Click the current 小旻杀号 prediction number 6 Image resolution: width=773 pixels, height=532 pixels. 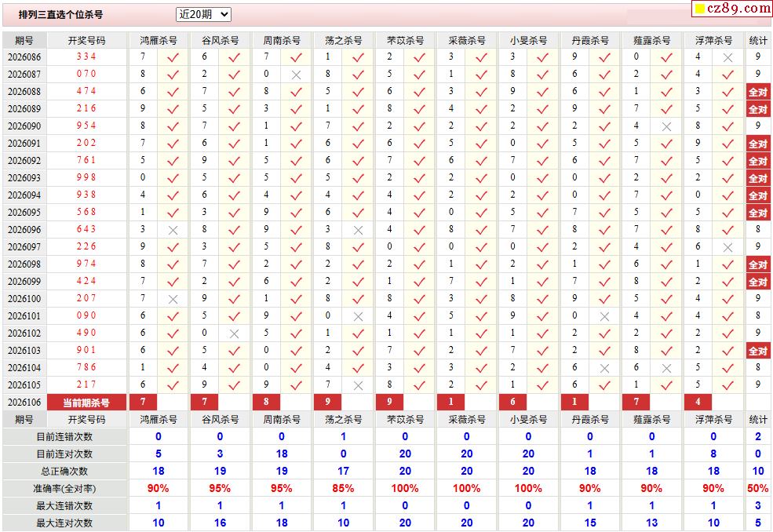click(513, 403)
